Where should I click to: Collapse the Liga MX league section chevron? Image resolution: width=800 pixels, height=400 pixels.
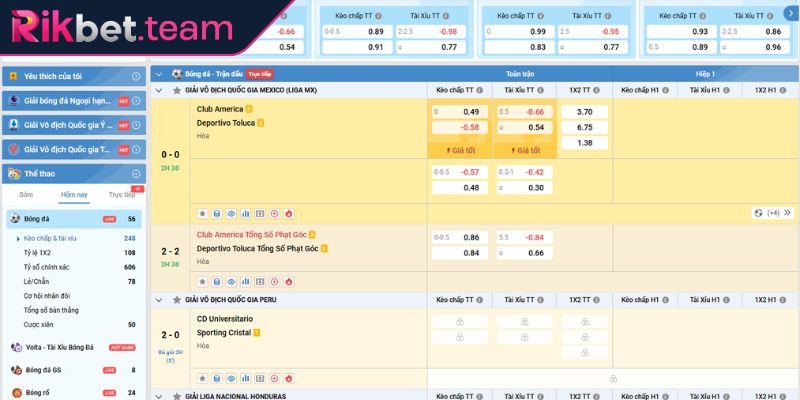pos(160,90)
